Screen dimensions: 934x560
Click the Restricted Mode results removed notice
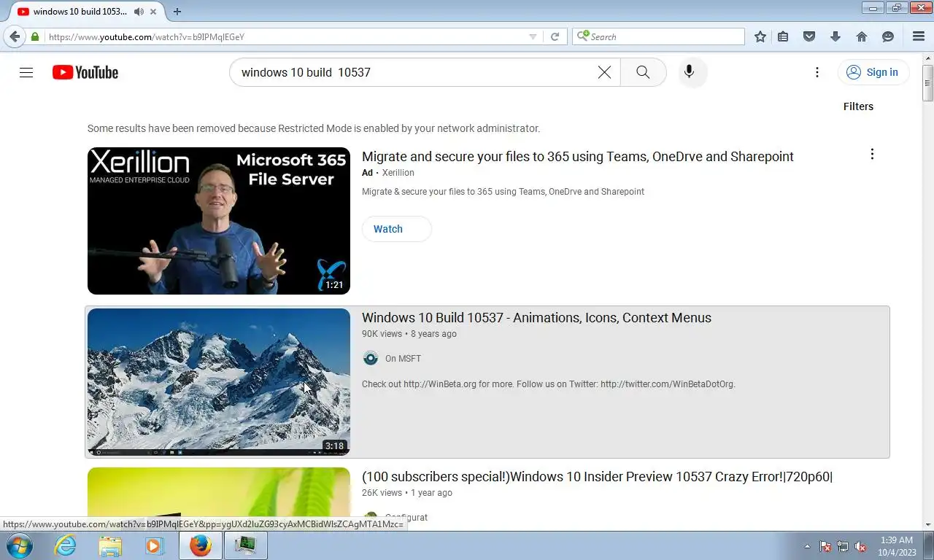click(x=314, y=128)
